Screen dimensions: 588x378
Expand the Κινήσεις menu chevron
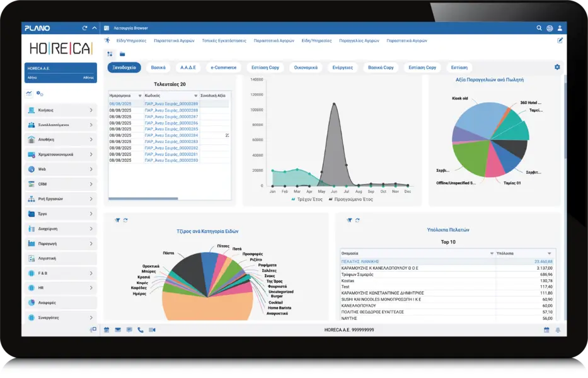point(91,110)
